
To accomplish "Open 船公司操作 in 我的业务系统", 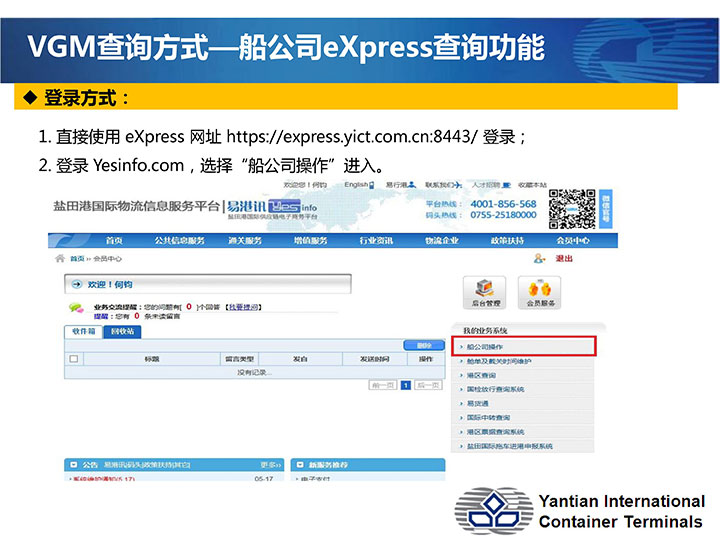I will click(524, 347).
